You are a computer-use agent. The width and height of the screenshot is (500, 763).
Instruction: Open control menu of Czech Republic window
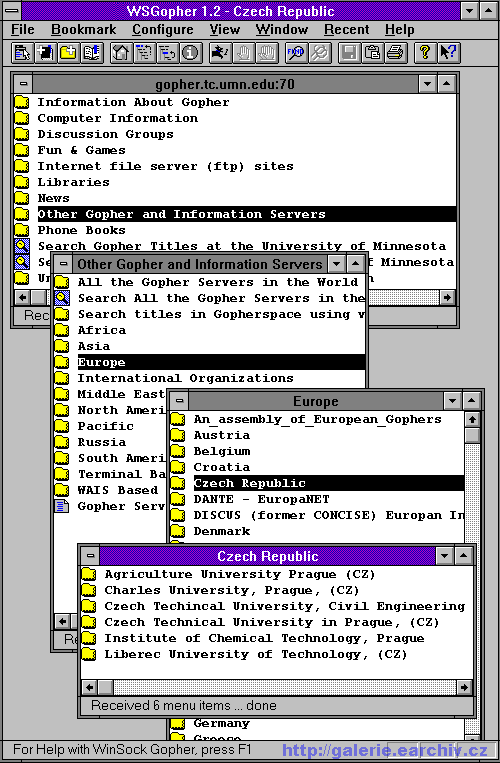pyautogui.click(x=90, y=556)
